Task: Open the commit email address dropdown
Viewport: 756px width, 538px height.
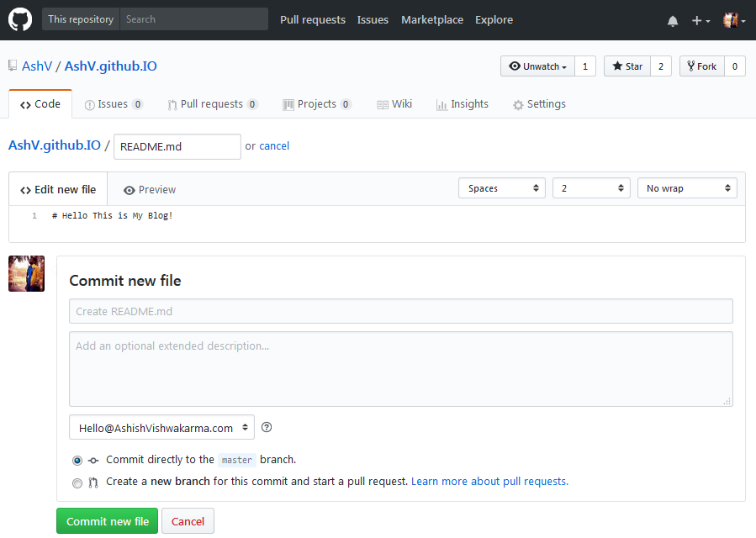Action: [x=161, y=427]
